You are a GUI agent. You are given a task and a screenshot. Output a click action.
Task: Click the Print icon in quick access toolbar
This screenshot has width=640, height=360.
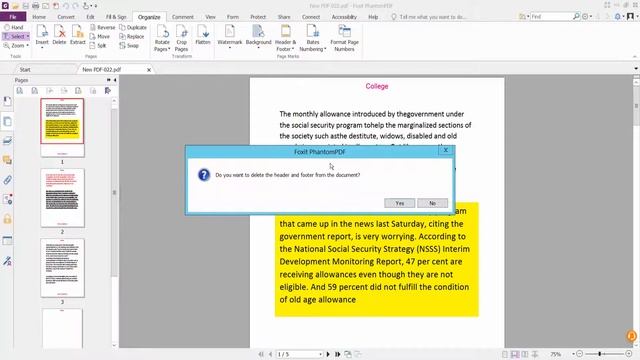(36, 6)
